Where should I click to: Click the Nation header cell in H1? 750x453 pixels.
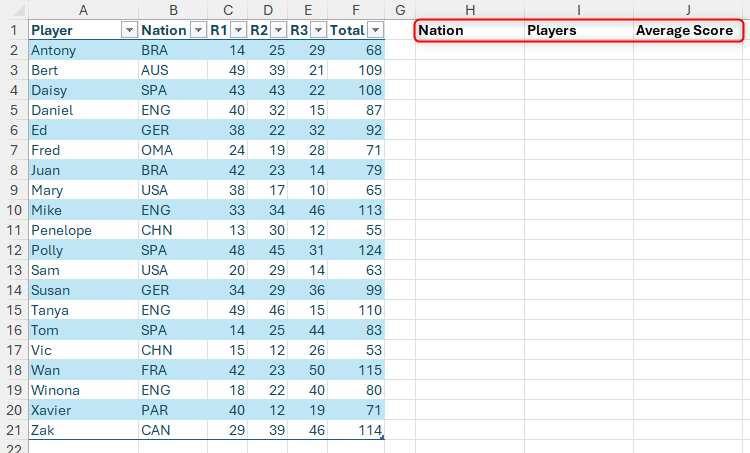tap(469, 30)
